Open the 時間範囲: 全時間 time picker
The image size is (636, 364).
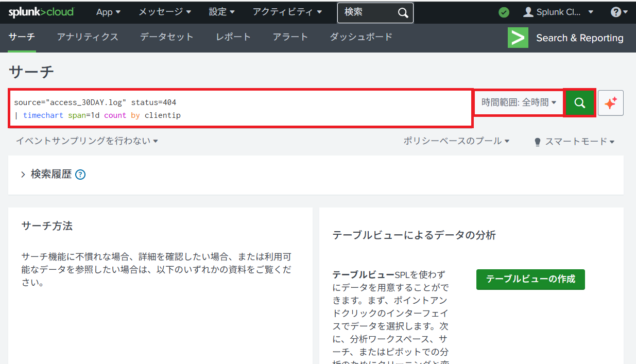[x=519, y=102]
